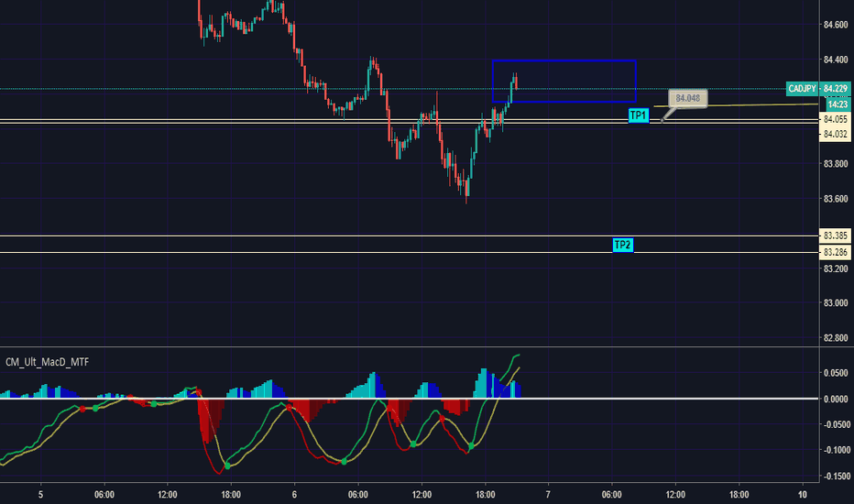Click the 84.400 price axis label

point(836,60)
